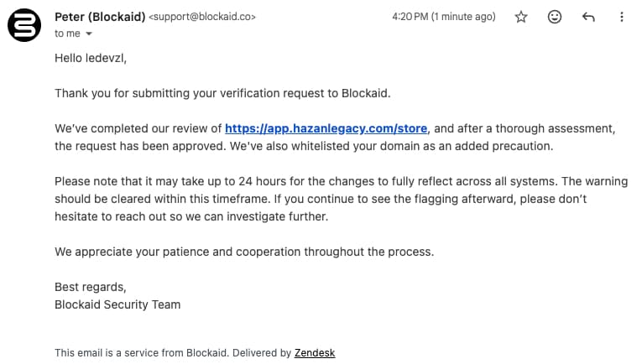This screenshot has width=642, height=364.
Task: Click the Blockaid sender avatar logo
Action: tap(24, 24)
